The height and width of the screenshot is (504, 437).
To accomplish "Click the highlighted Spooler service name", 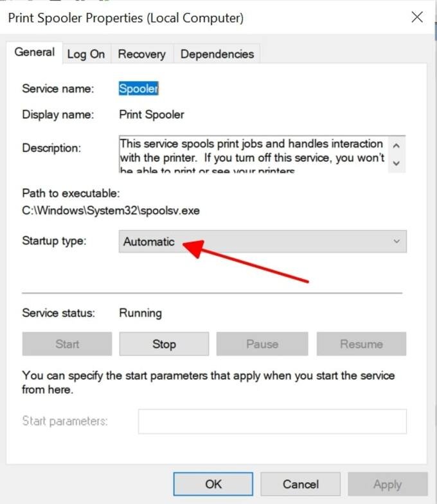I will point(139,89).
